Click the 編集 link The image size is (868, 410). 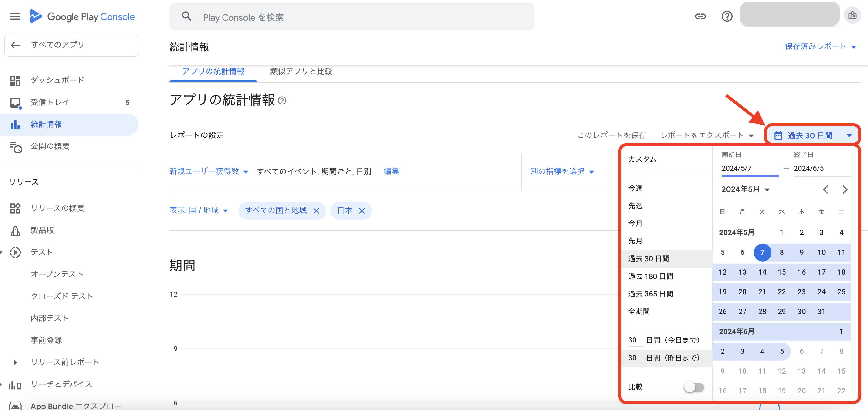tap(391, 171)
